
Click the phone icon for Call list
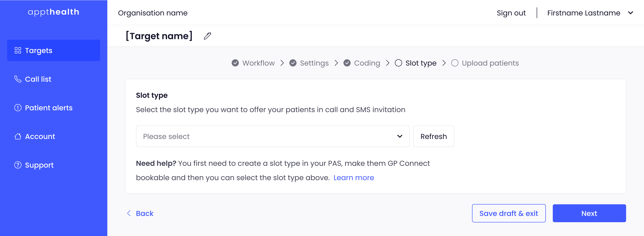click(x=18, y=79)
